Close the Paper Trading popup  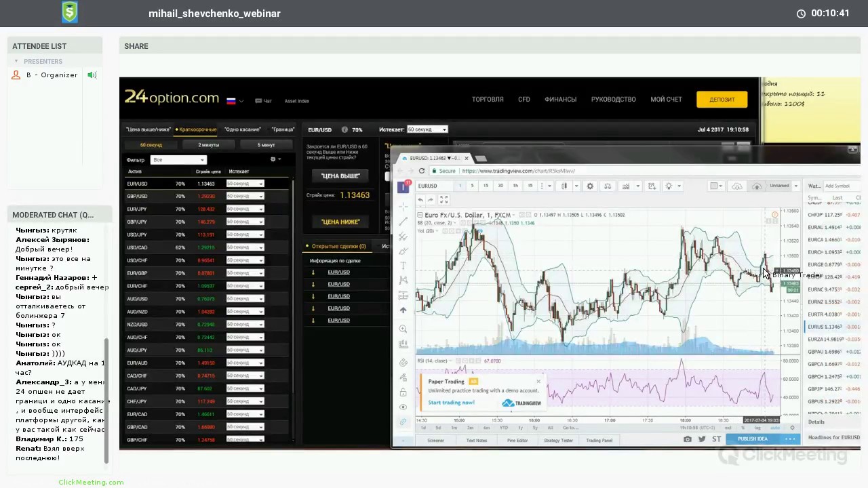[x=538, y=381]
